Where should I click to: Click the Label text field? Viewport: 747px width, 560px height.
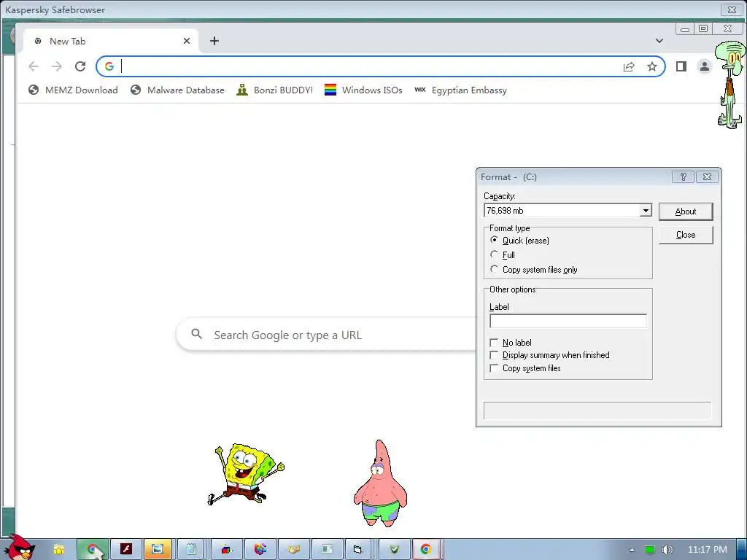568,321
